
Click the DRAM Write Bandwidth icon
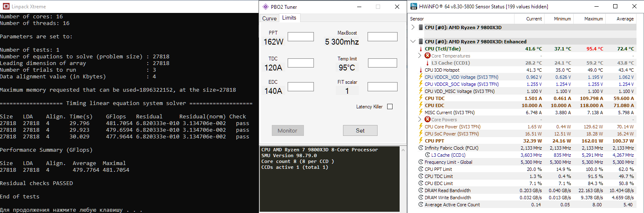click(421, 198)
